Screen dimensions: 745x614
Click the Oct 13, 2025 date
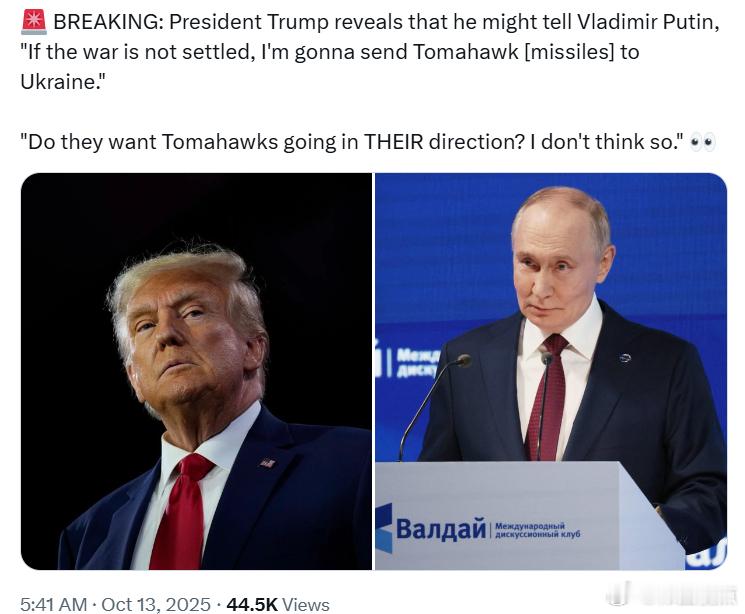click(156, 604)
